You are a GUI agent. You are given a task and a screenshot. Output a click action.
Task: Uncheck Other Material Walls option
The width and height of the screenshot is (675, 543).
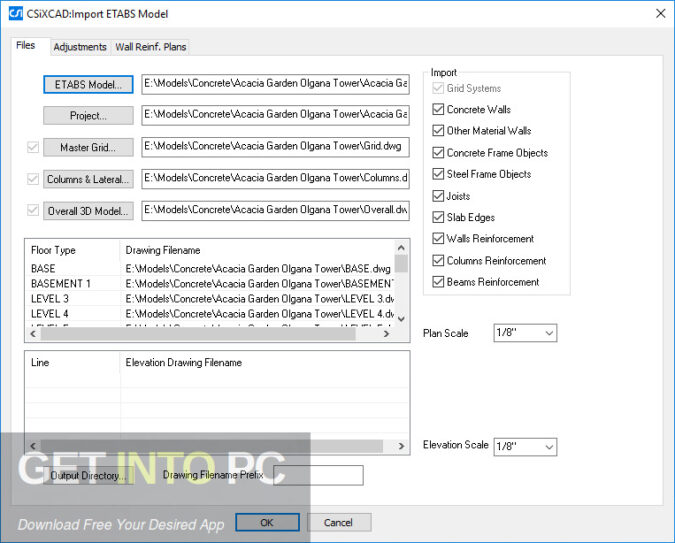click(438, 130)
